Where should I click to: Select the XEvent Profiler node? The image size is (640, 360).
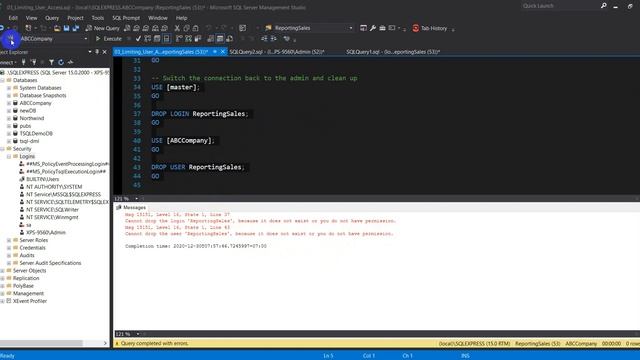tap(30, 301)
